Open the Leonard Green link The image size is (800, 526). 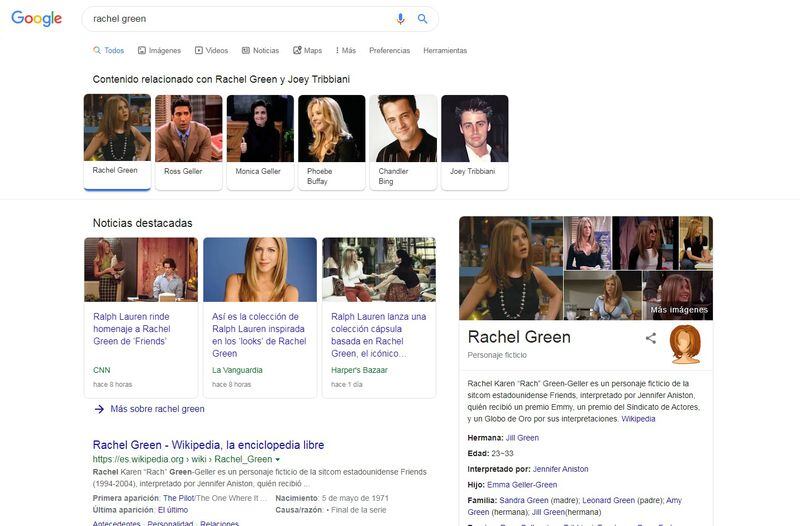point(608,500)
